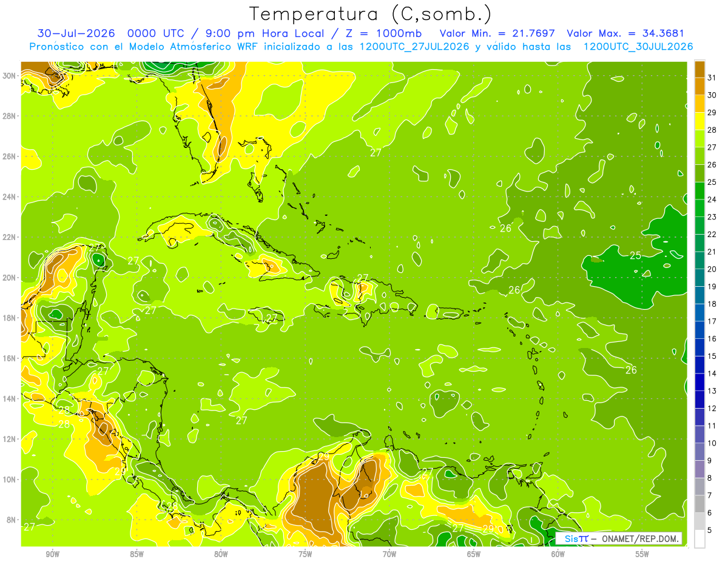
Task: Select the "30-Jul-2026" forecast date text
Action: coord(78,33)
